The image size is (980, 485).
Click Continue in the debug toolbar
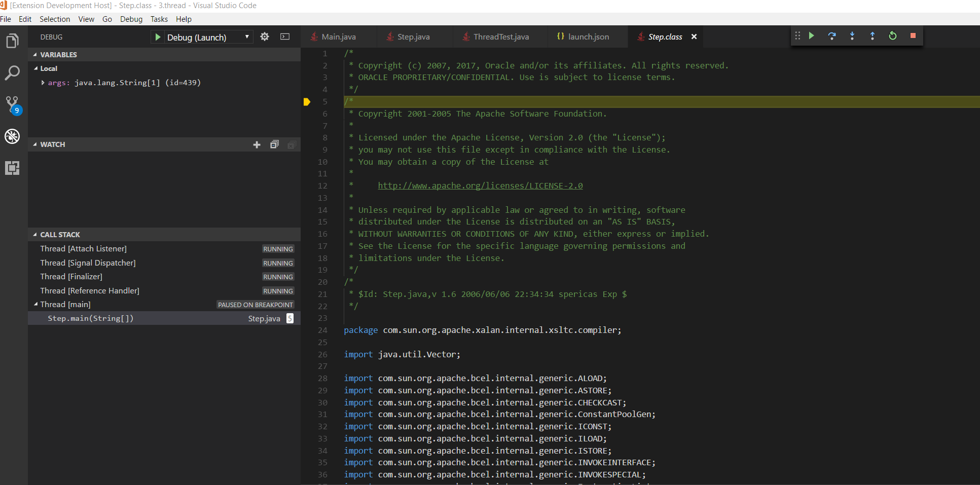[x=812, y=36]
